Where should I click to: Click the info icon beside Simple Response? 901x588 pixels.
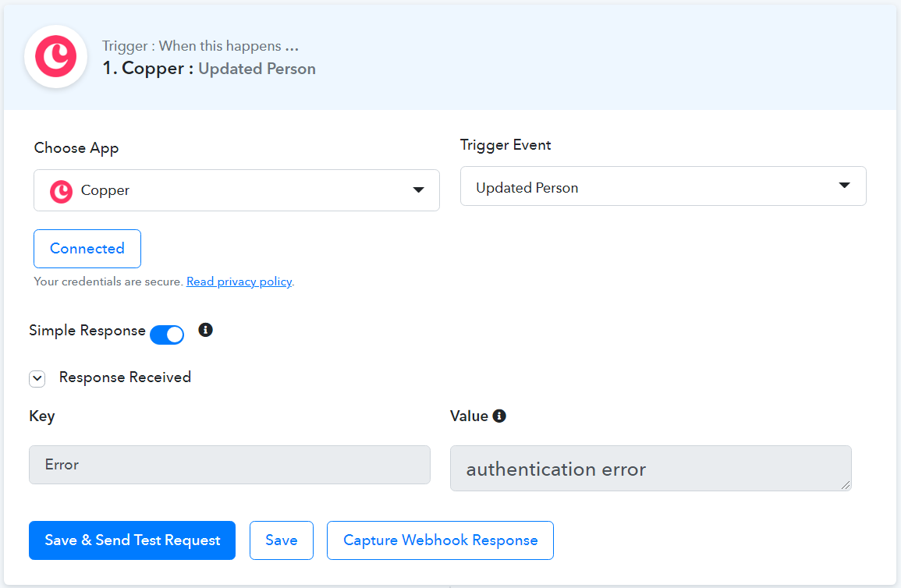click(205, 330)
